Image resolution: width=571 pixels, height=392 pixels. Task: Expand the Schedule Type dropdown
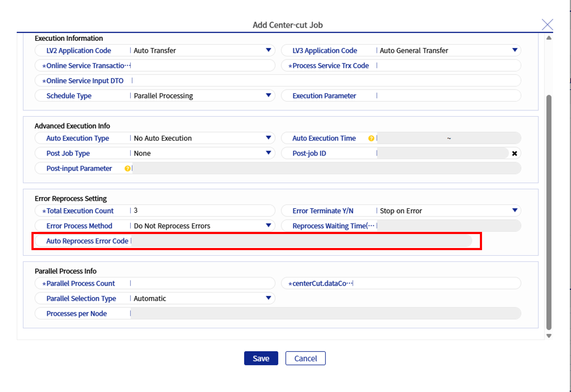268,95
